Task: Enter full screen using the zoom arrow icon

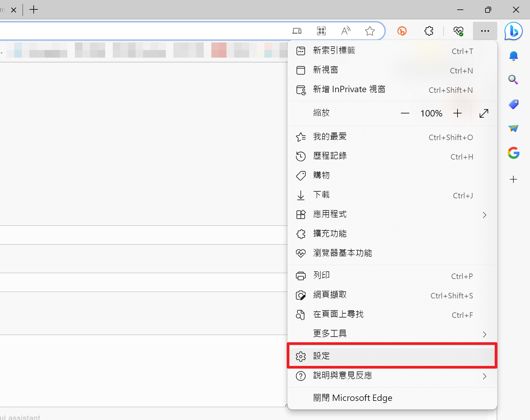Action: [x=484, y=113]
